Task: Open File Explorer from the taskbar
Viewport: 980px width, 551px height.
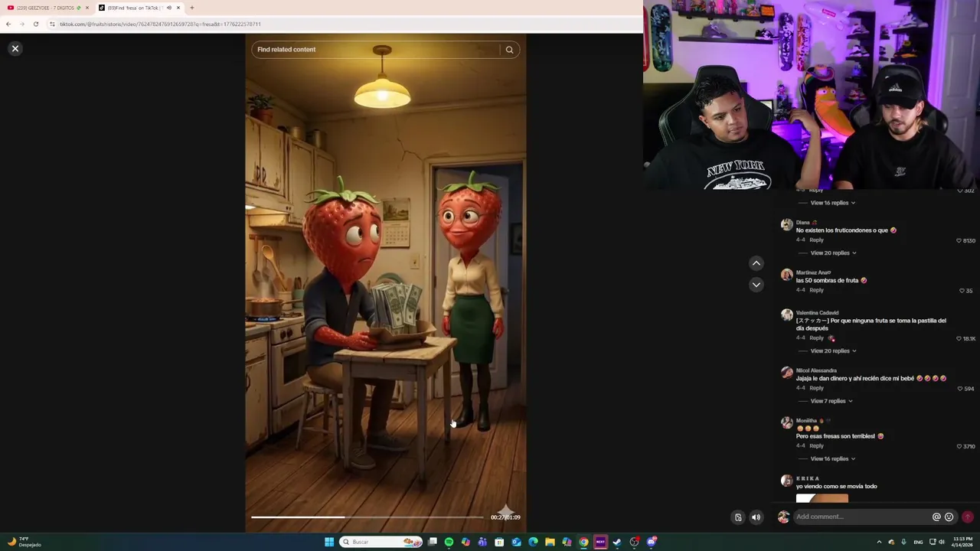Action: point(550,542)
